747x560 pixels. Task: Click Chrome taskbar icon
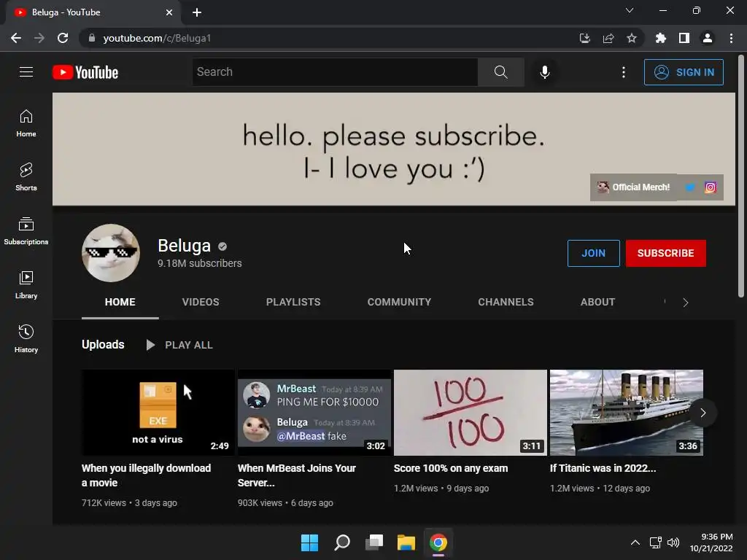438,542
